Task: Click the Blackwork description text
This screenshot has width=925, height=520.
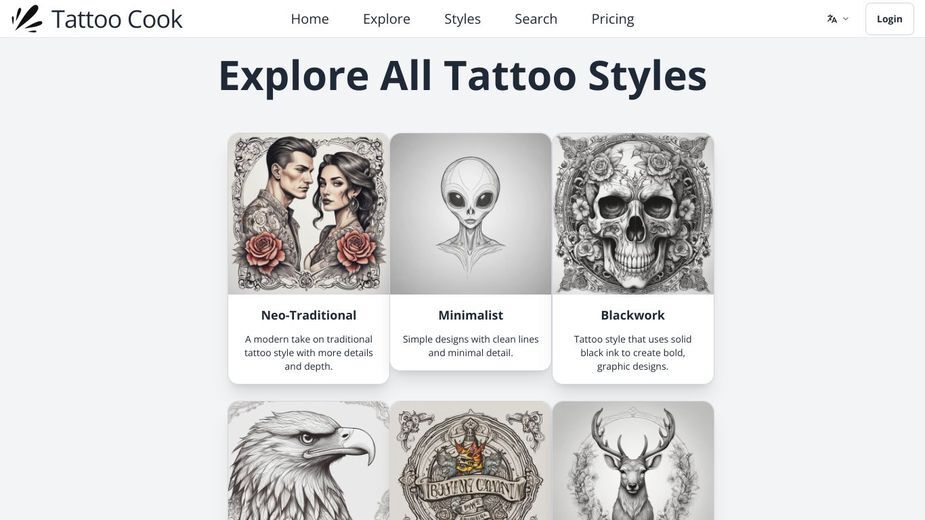Action: click(633, 353)
